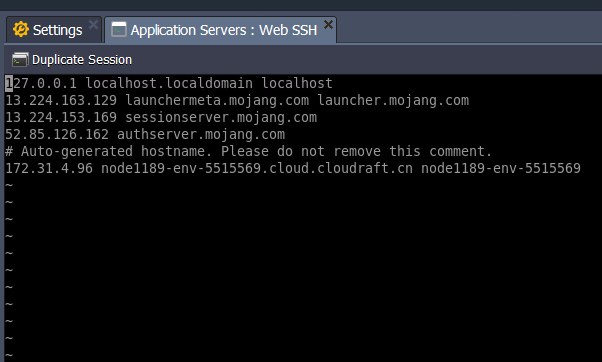Close the Application Servers Web SSH tab

point(328,25)
